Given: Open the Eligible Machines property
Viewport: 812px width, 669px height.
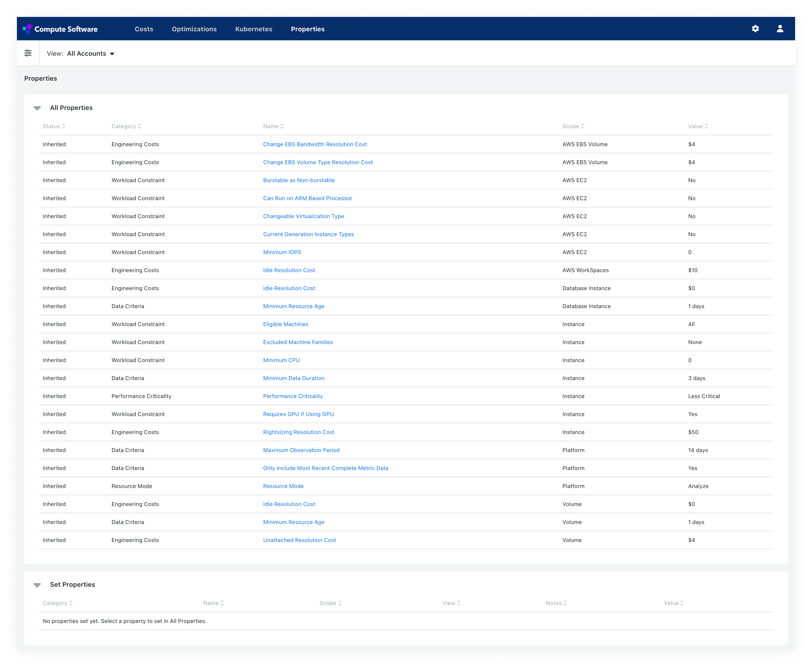Looking at the screenshot, I should pos(285,324).
